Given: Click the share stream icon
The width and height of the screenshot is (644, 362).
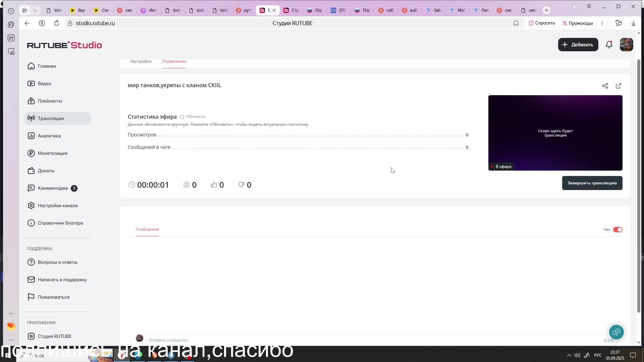Looking at the screenshot, I should (x=605, y=86).
